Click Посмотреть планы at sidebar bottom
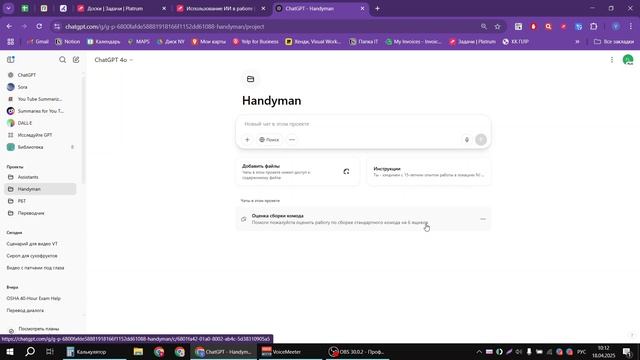Viewport: 640px width, 360px height. tap(38, 329)
